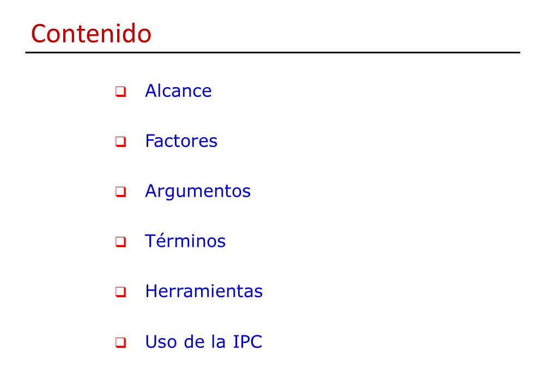The width and height of the screenshot is (545, 392).
Task: Click the letter C in Contenido
Action: (40, 34)
